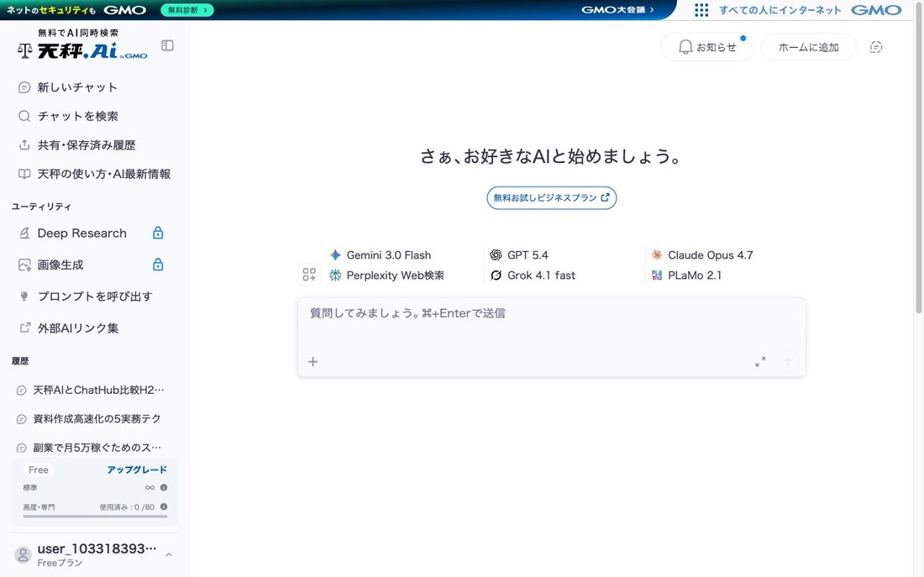Image resolution: width=924 pixels, height=577 pixels.
Task: Open the model selection grid icon
Action: click(x=309, y=274)
